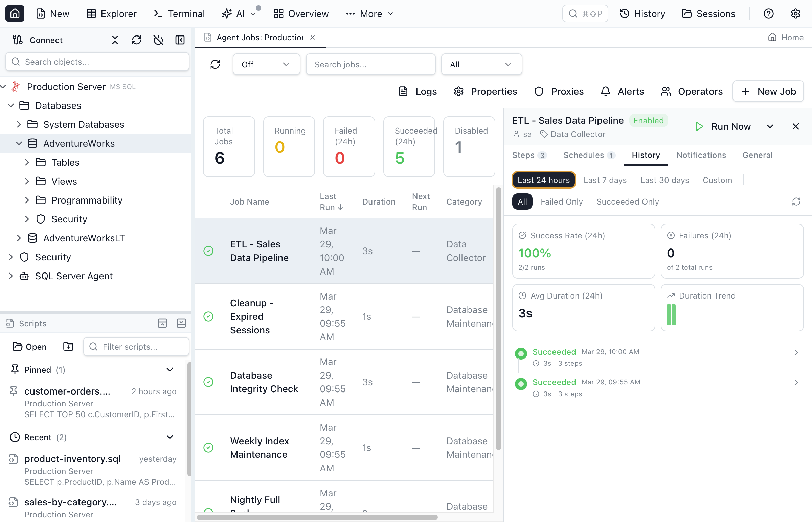Image resolution: width=812 pixels, height=522 pixels.
Task: Open the Terminal panel
Action: click(x=179, y=14)
